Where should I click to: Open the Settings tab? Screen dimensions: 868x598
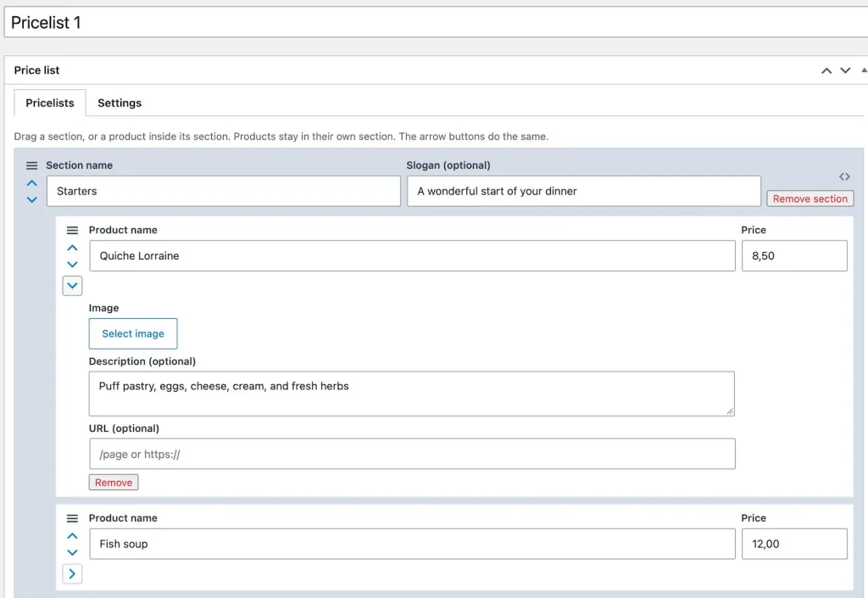pyautogui.click(x=120, y=103)
